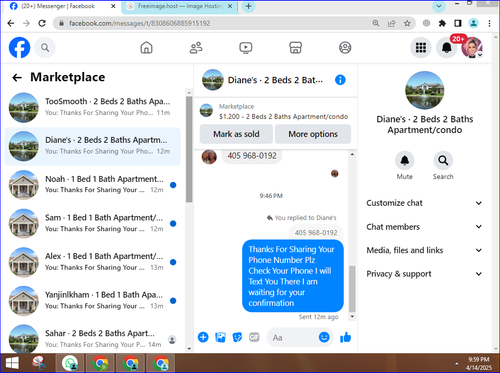
Task: Close the Freeimage.host tab
Action: click(x=230, y=6)
